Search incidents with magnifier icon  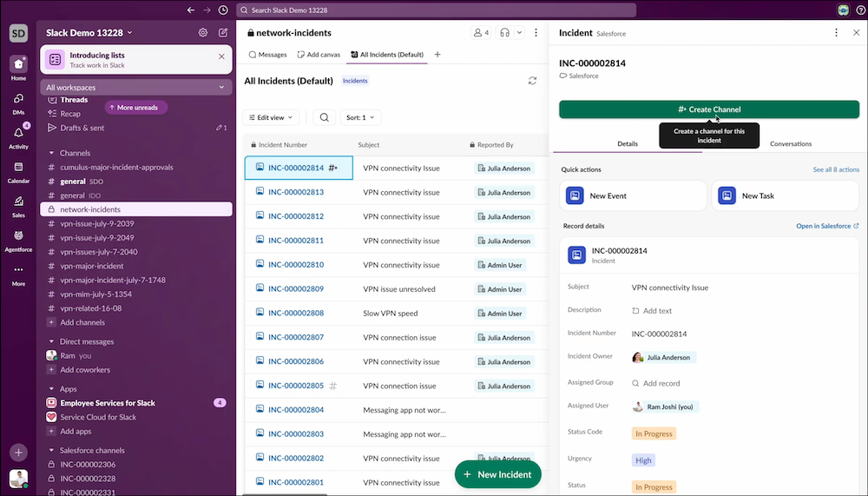(x=325, y=117)
